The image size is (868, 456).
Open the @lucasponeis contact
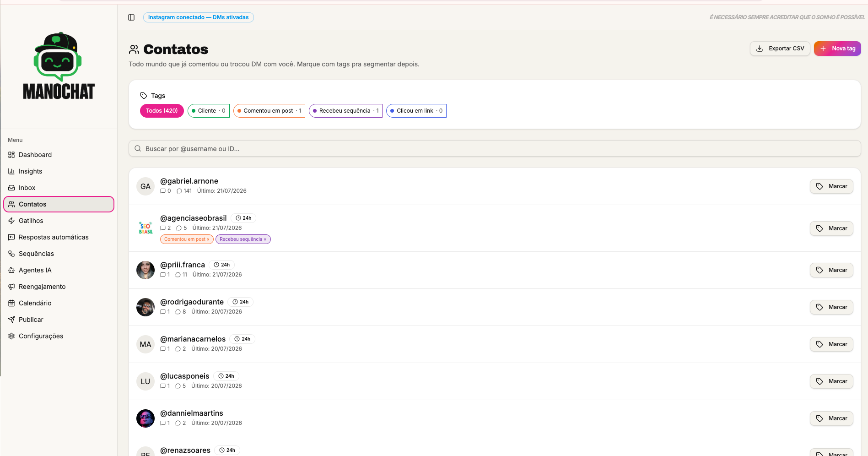tap(184, 376)
